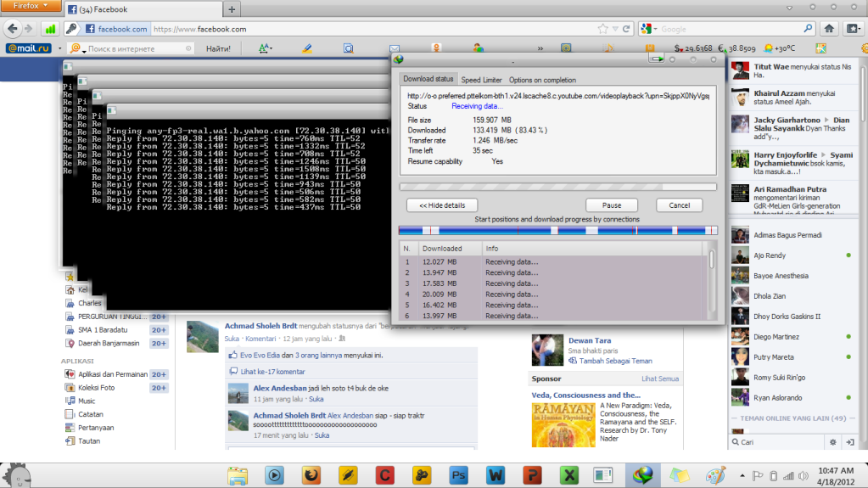
Task: Click Lihat Semua in Sponsor section
Action: 660,379
